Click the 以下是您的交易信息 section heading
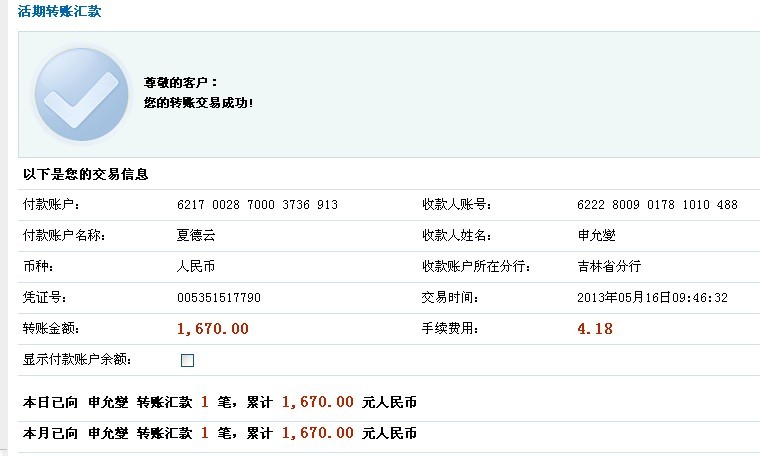The height and width of the screenshot is (456, 760). point(86,174)
